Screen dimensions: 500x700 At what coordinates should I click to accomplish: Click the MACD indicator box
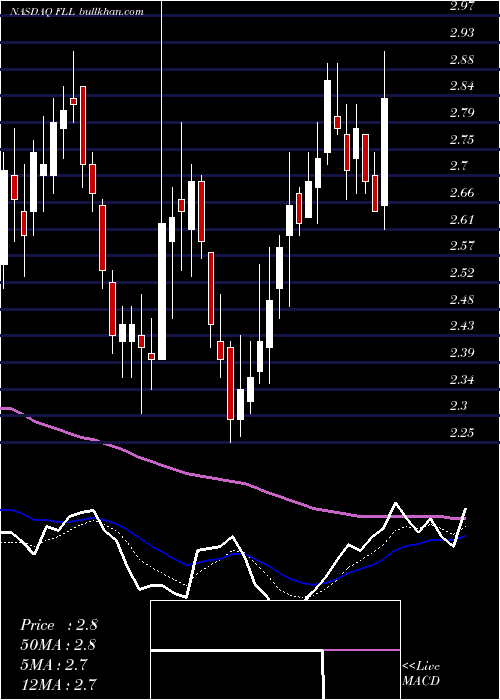click(275, 650)
